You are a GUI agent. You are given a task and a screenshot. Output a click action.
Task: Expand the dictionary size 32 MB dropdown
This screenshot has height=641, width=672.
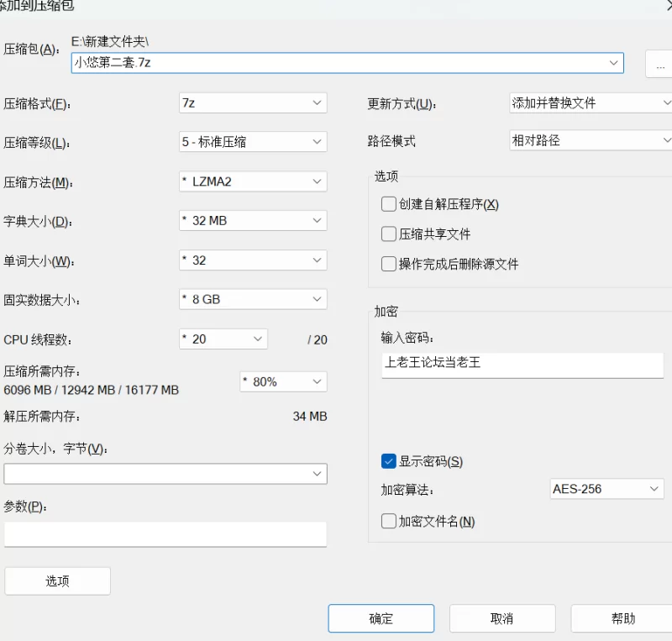253,220
